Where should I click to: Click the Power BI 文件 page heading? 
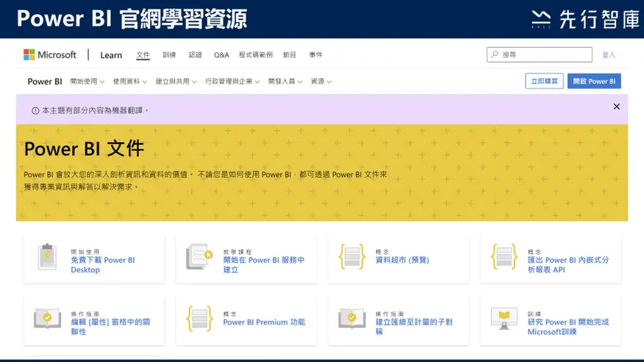click(85, 148)
